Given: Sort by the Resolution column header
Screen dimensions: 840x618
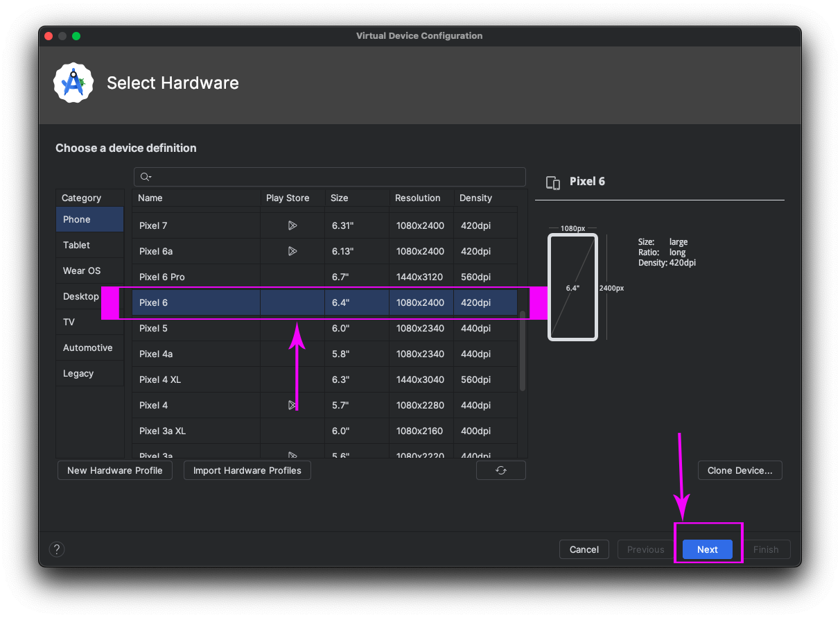Looking at the screenshot, I should pos(421,198).
